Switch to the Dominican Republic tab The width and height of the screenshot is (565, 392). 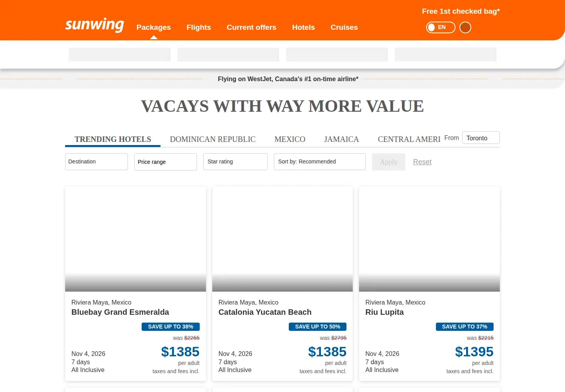213,139
